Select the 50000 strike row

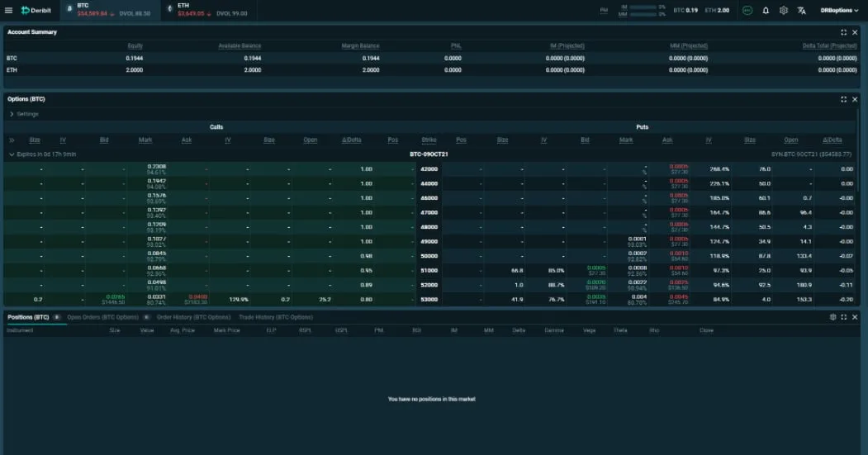click(429, 256)
